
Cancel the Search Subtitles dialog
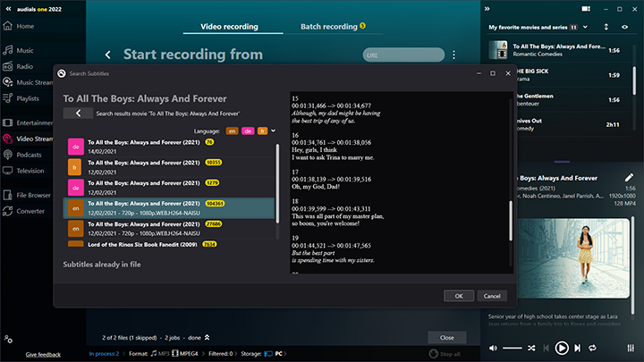click(492, 296)
